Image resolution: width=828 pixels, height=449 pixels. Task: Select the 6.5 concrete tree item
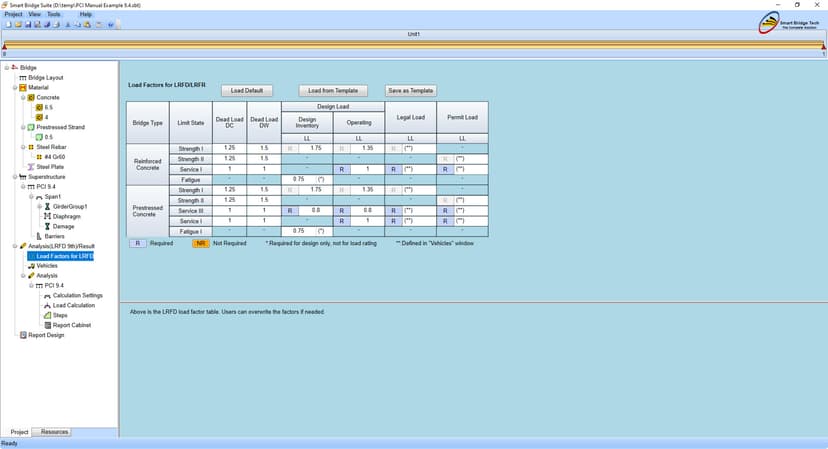[x=49, y=108]
